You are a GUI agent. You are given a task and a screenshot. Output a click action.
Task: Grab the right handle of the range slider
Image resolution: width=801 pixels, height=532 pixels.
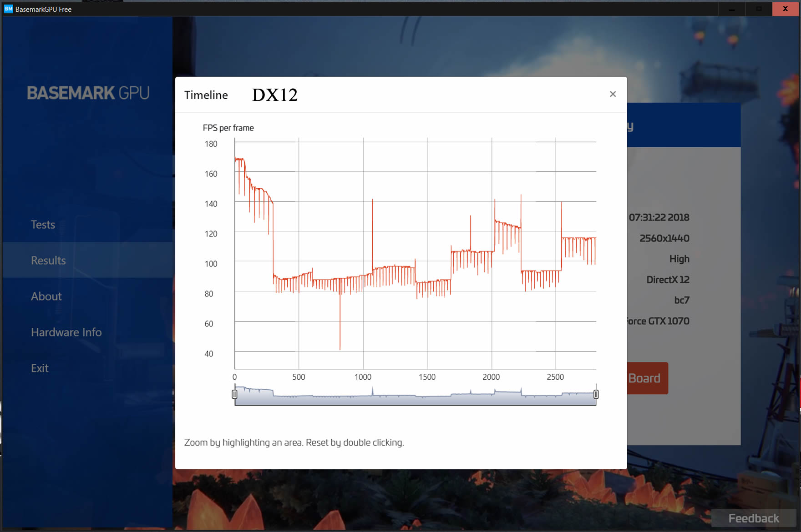[596, 394]
